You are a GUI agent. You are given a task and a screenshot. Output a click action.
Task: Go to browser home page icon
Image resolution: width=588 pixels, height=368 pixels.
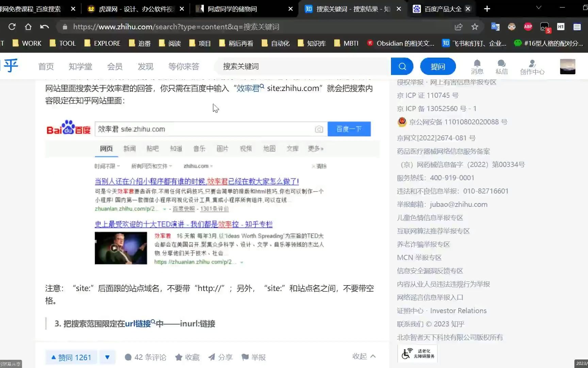(x=28, y=27)
